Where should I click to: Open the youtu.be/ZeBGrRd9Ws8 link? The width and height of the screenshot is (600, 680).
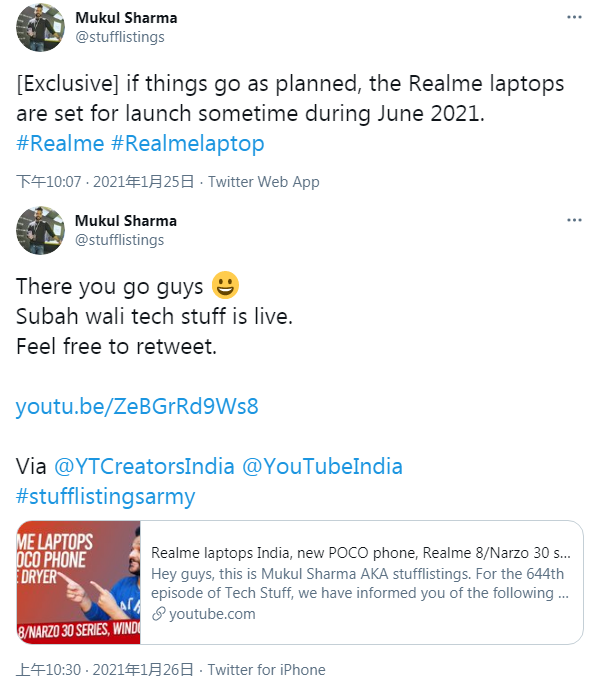pyautogui.click(x=137, y=407)
